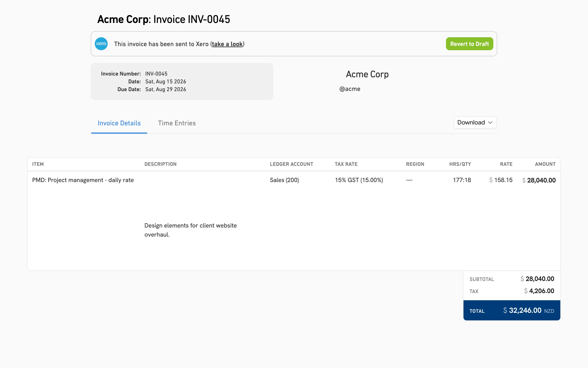
Task: Click the LEDGER ACCOUNT column header
Action: click(292, 164)
